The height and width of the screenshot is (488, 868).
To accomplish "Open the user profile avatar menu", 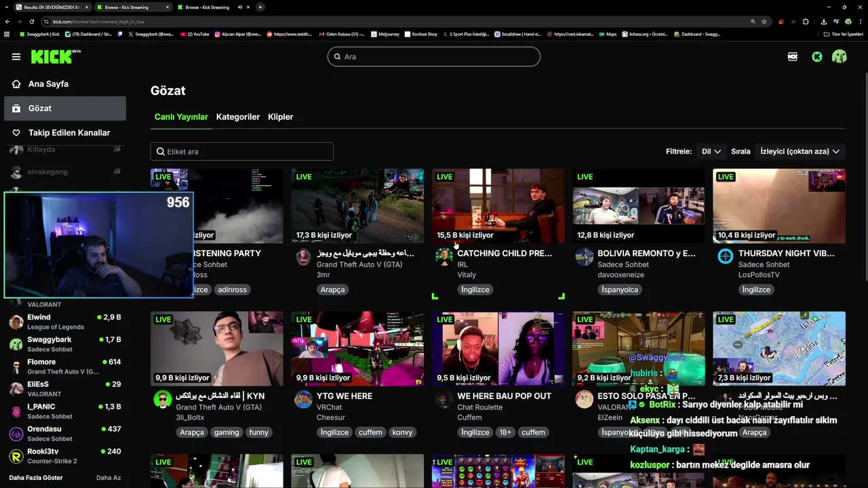I will [x=840, y=57].
